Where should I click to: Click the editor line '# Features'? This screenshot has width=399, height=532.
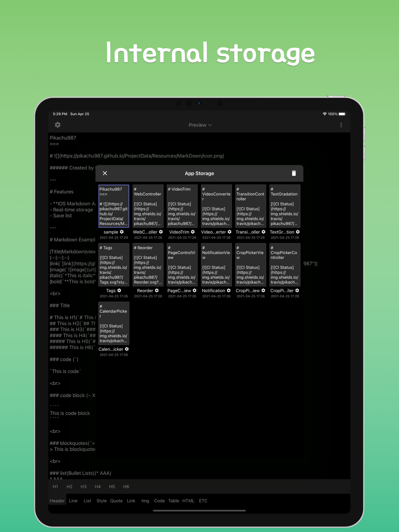pyautogui.click(x=62, y=192)
